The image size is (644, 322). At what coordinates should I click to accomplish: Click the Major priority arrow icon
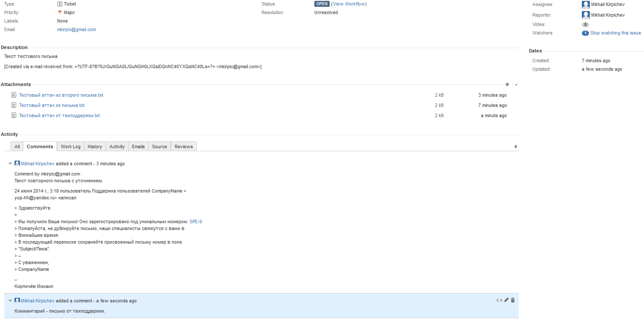[60, 12]
